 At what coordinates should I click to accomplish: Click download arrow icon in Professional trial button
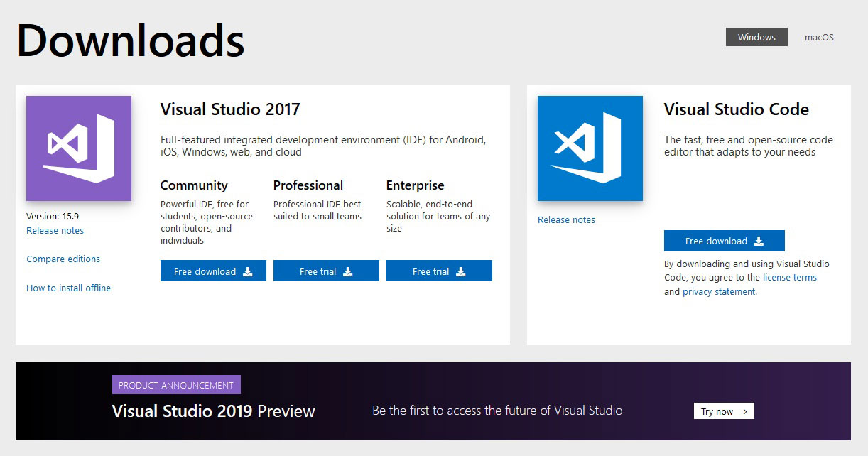click(x=348, y=271)
